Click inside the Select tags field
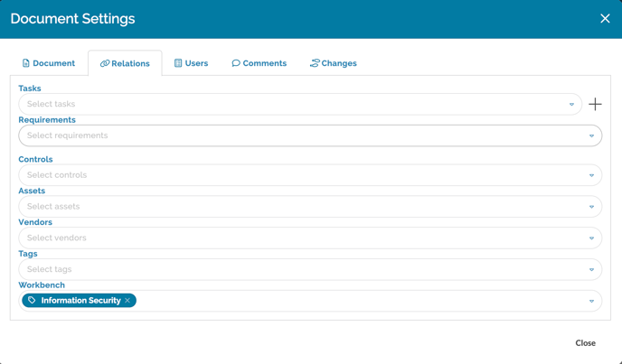The width and height of the screenshot is (622, 364). [x=298, y=270]
